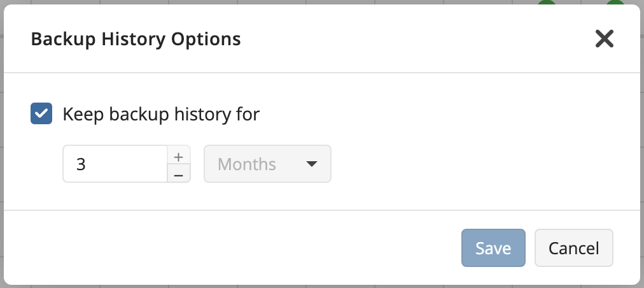This screenshot has height=288, width=644.
Task: Cancel the backup history changes
Action: [x=574, y=248]
